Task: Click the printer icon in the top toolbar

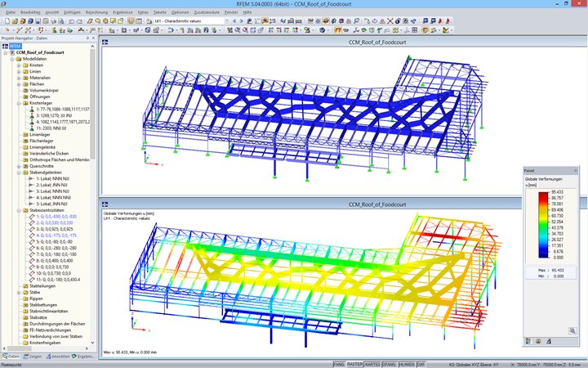Action: pos(54,21)
